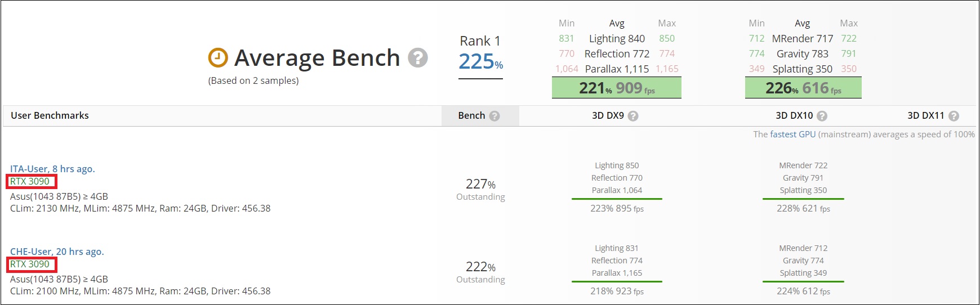This screenshot has height=305, width=980.
Task: Open the ITA-User benchmark link
Action: coord(52,169)
